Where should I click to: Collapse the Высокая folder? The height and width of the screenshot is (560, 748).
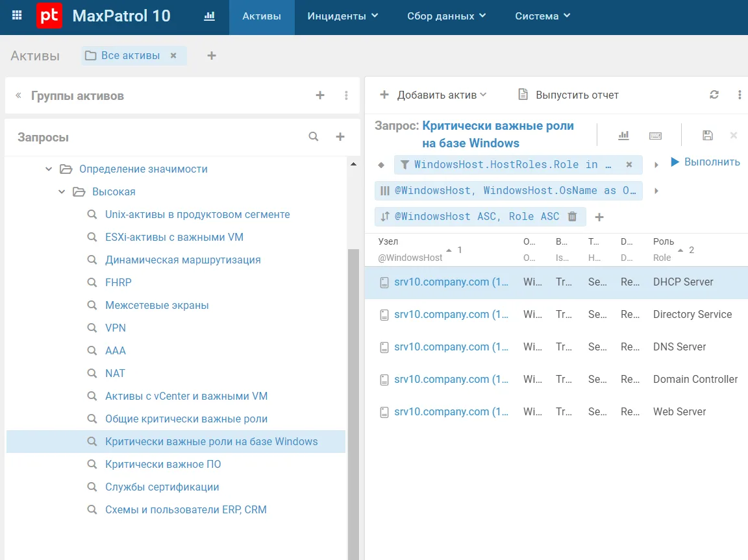(x=62, y=191)
